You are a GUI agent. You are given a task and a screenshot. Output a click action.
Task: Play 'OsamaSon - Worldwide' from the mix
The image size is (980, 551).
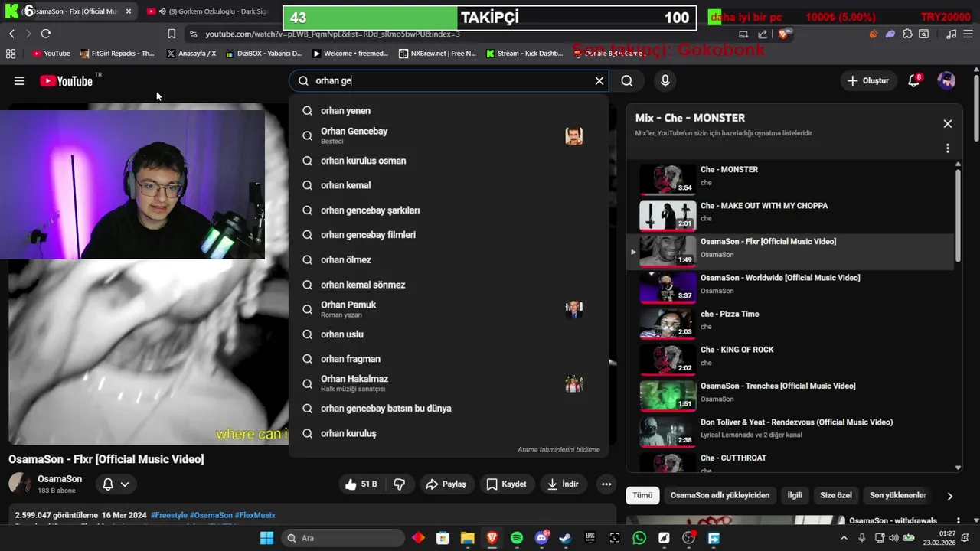(x=792, y=287)
